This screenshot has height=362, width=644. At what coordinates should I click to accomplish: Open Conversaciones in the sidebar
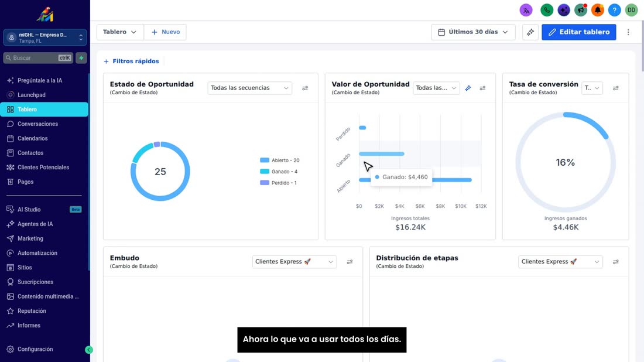44,124
